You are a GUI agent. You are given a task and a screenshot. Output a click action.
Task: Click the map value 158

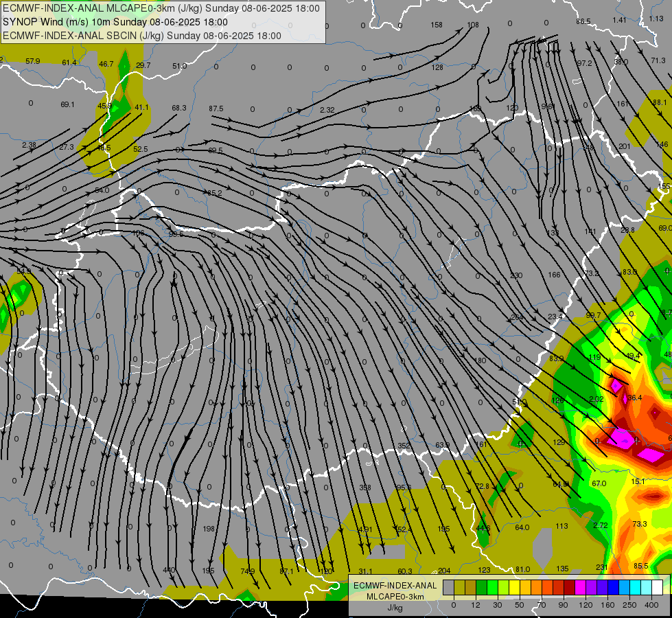click(437, 25)
